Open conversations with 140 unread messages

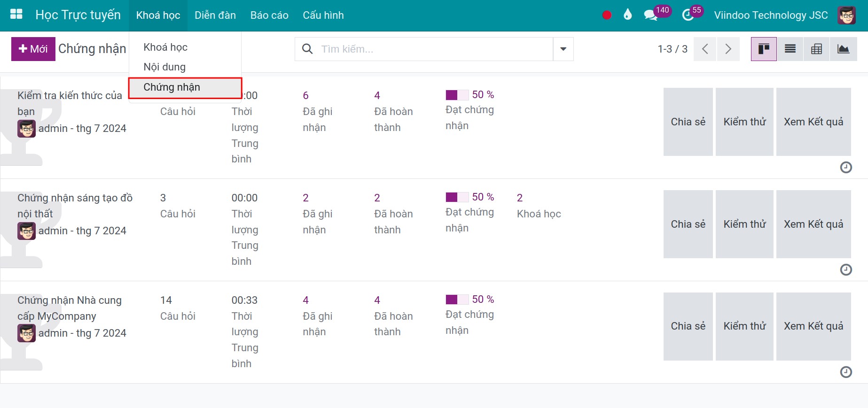(657, 14)
